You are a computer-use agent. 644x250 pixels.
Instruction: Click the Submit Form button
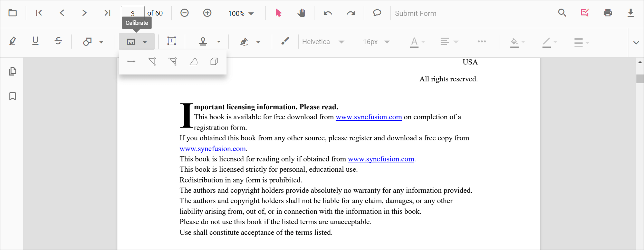pos(415,13)
